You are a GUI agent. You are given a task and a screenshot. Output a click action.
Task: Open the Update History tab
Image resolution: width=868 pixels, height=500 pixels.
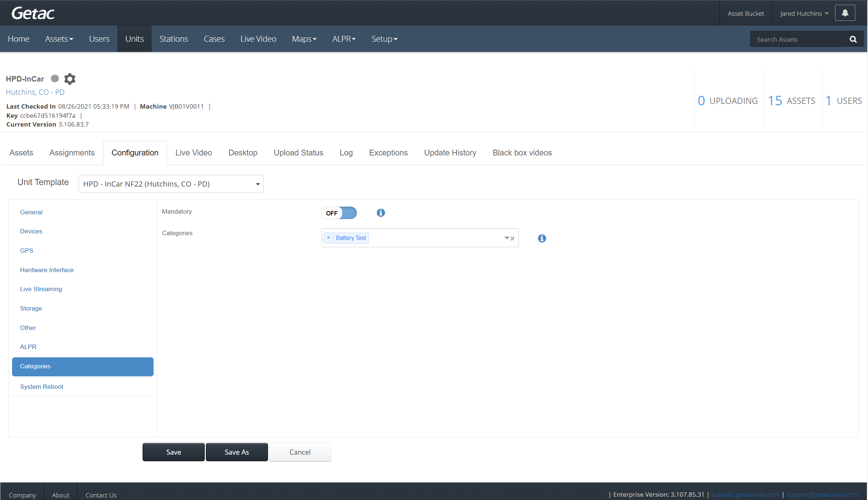point(450,153)
